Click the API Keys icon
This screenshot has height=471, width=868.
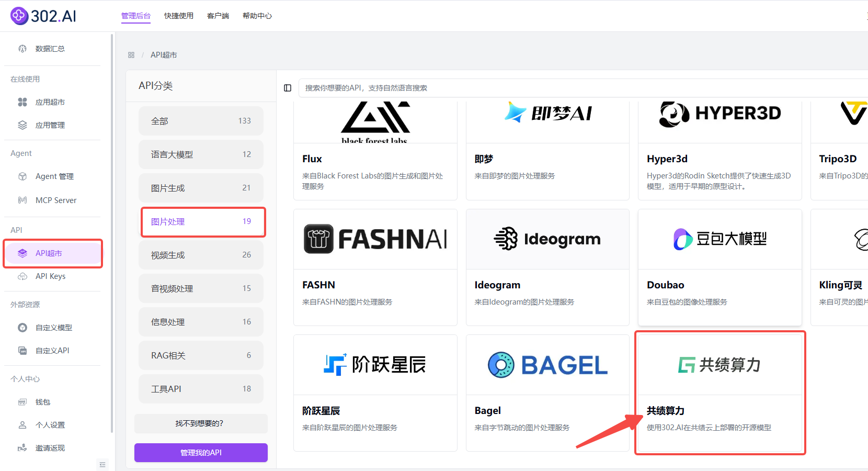coord(22,276)
